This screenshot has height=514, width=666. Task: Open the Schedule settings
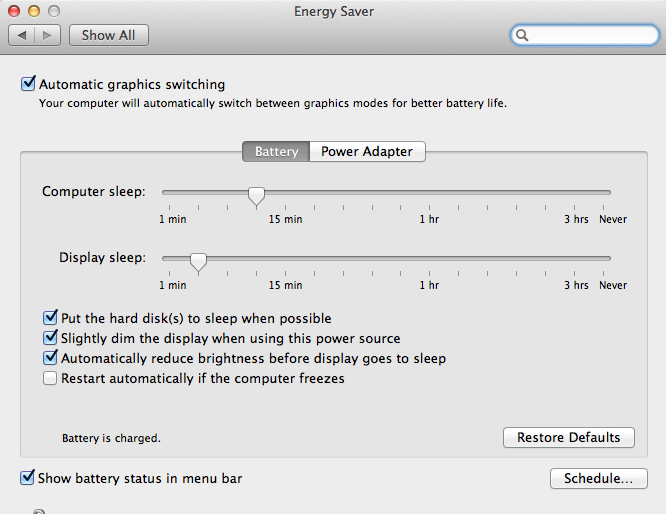coord(598,479)
